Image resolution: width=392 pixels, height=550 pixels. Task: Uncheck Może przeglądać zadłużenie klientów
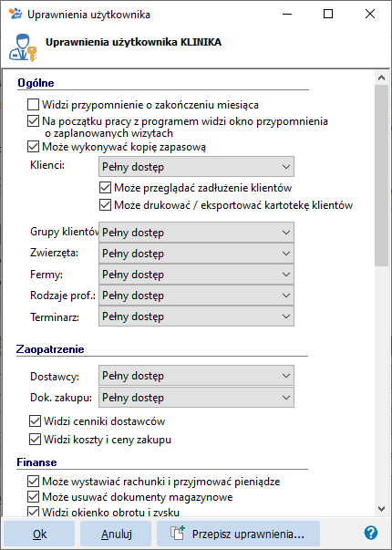tap(105, 188)
